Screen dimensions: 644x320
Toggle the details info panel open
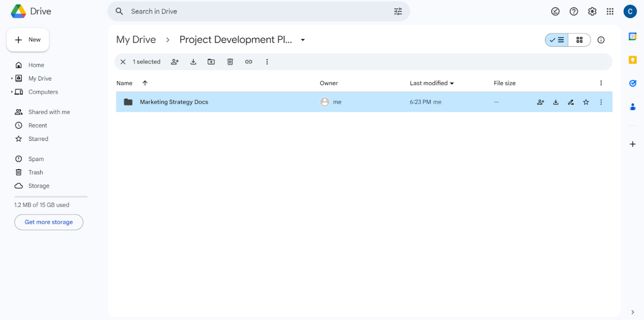click(x=601, y=40)
